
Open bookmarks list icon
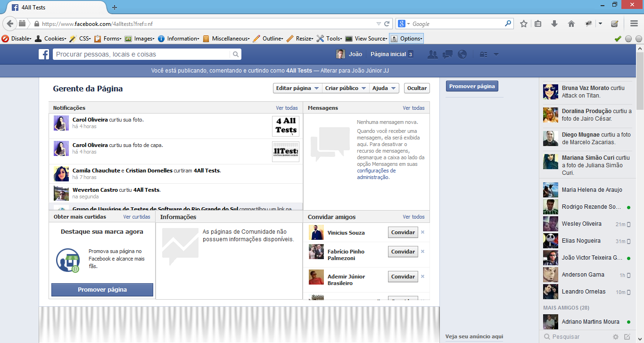coord(538,24)
